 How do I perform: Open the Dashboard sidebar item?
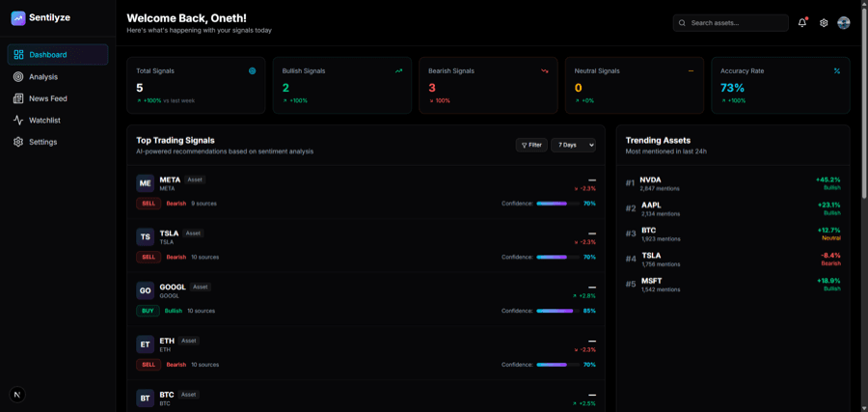click(x=58, y=55)
